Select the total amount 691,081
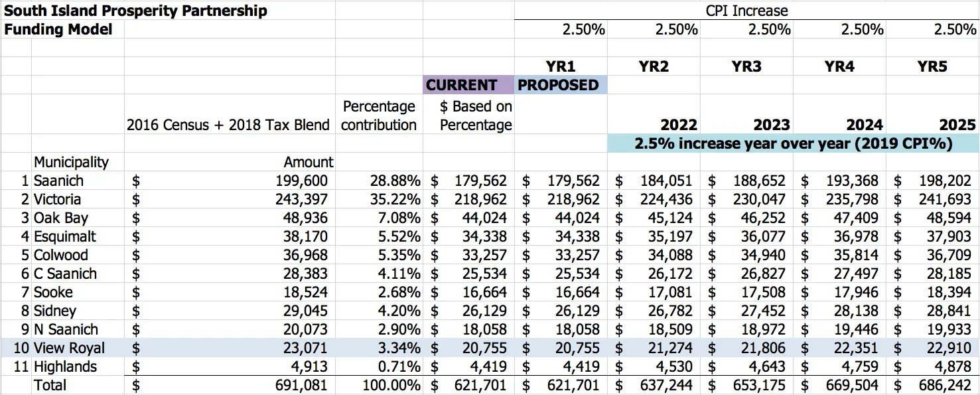The image size is (980, 395). [x=301, y=385]
